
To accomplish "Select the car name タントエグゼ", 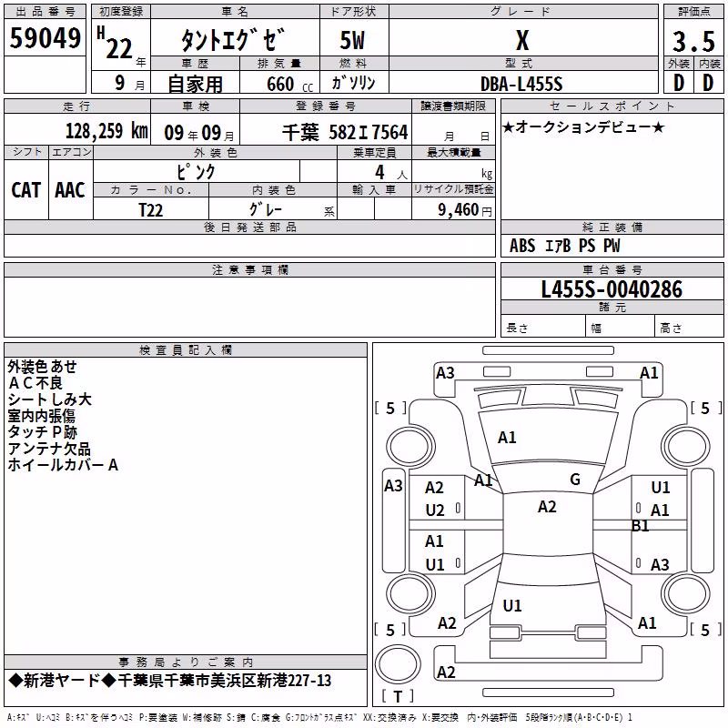I will tap(233, 40).
